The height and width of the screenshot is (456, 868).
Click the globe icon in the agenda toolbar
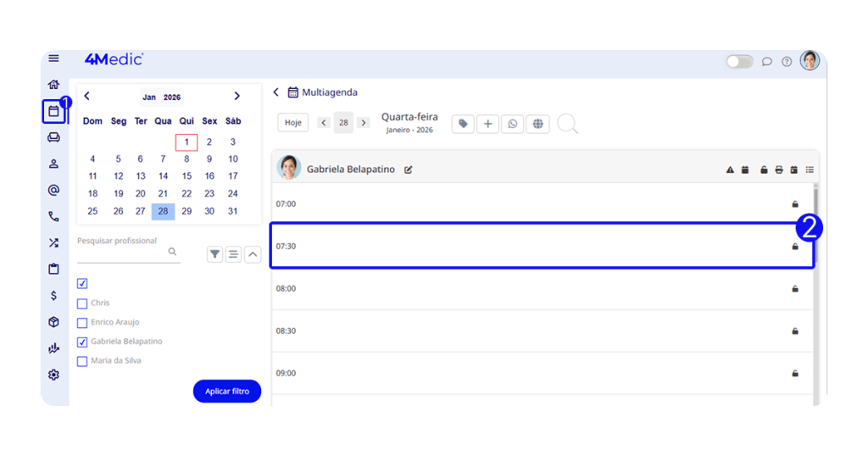tap(537, 124)
